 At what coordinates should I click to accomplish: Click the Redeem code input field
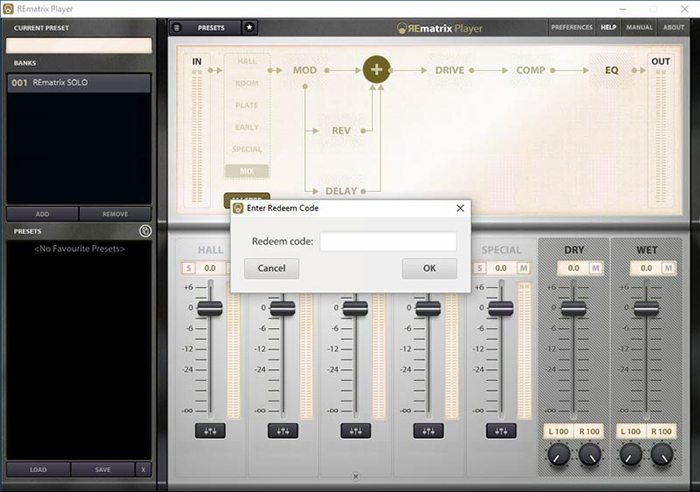[388, 241]
